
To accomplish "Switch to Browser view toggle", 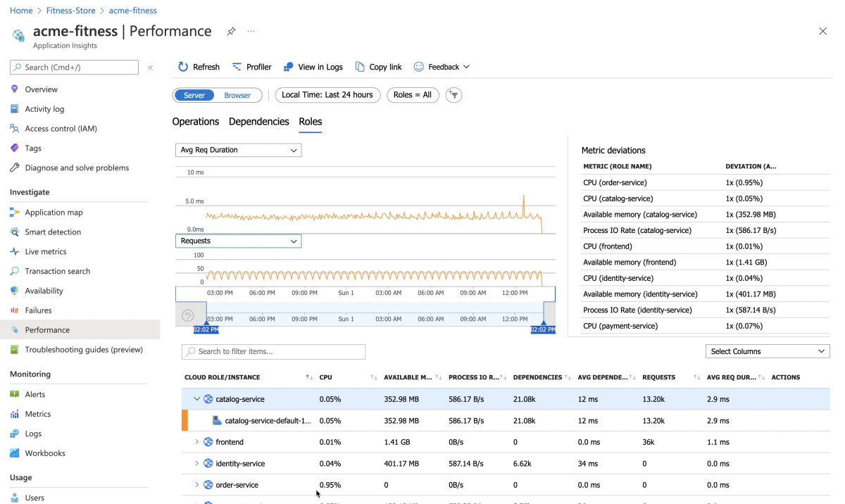I will click(x=237, y=95).
